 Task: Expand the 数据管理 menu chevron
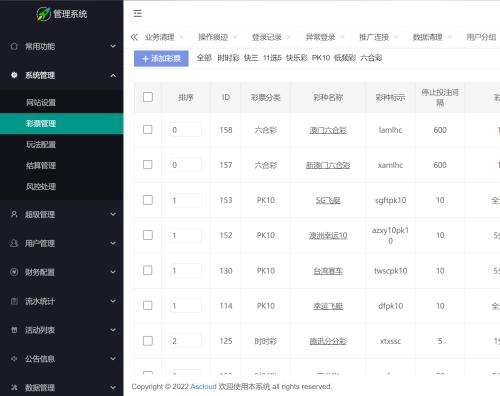(x=113, y=387)
